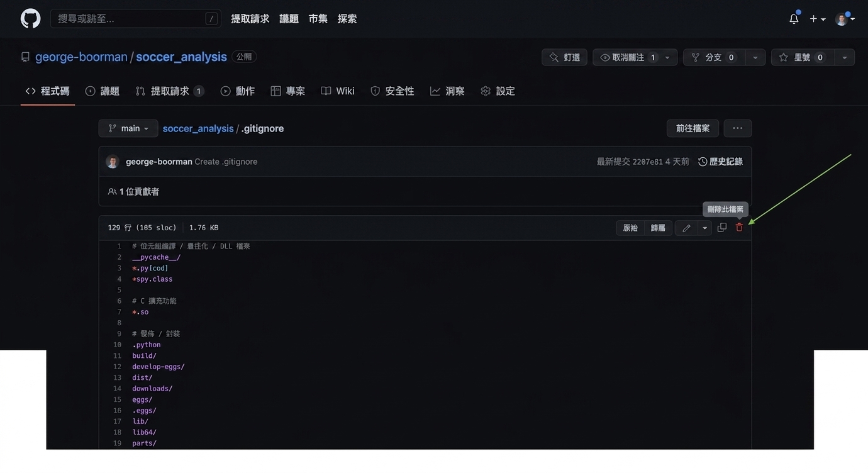Delete this file with the trash icon

[x=739, y=228]
